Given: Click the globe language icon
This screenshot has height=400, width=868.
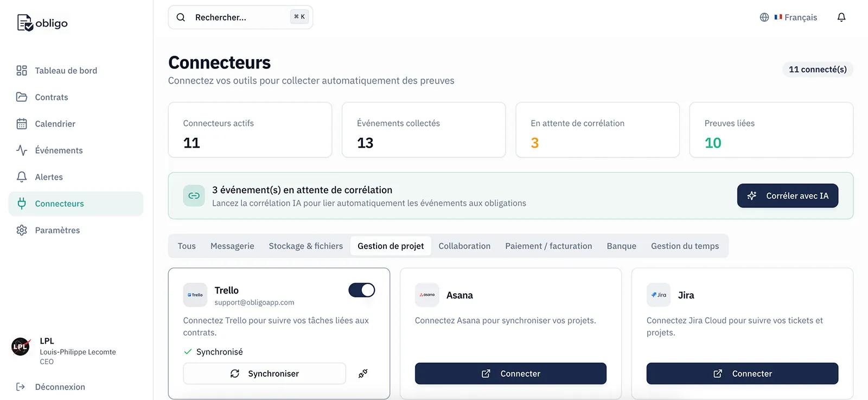Looking at the screenshot, I should click(x=764, y=17).
